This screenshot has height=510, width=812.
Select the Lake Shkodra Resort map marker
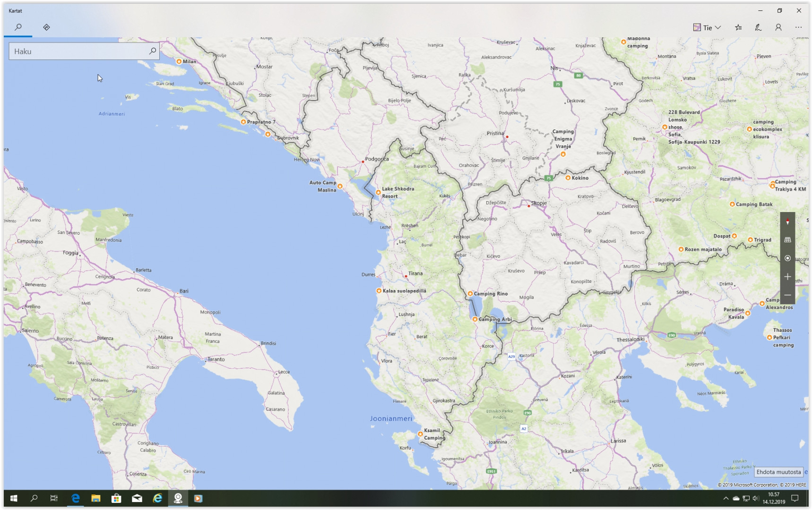pyautogui.click(x=378, y=192)
